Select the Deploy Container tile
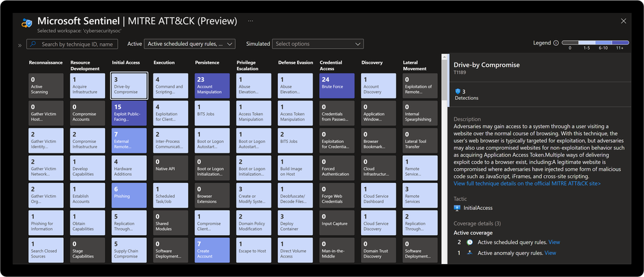This screenshot has height=277, width=644. (295, 222)
